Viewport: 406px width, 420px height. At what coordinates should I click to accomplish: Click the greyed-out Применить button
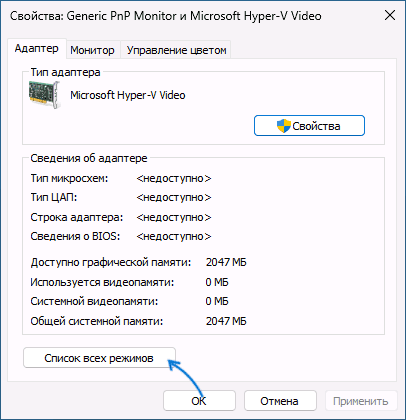coord(361,401)
